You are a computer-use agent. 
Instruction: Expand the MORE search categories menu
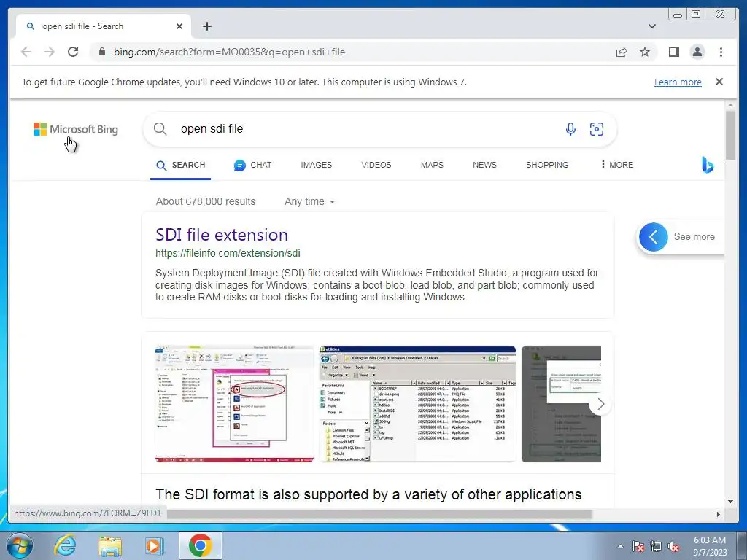[617, 165]
